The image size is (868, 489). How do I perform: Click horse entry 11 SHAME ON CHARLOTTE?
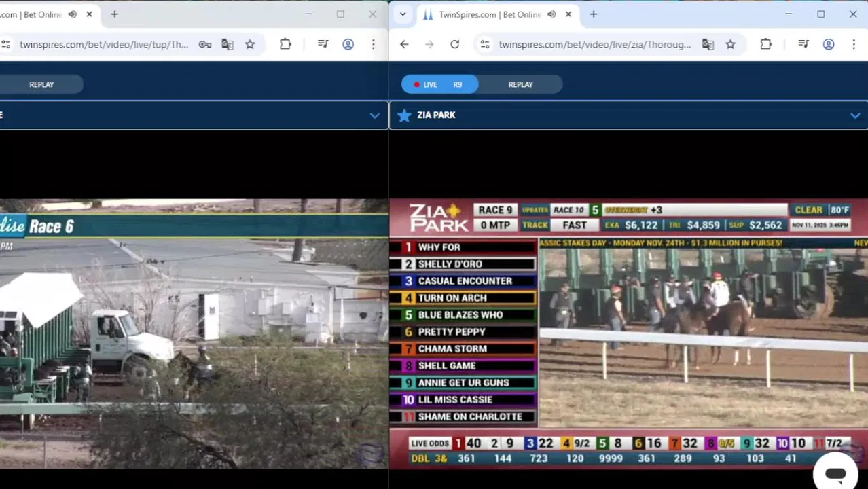click(463, 417)
